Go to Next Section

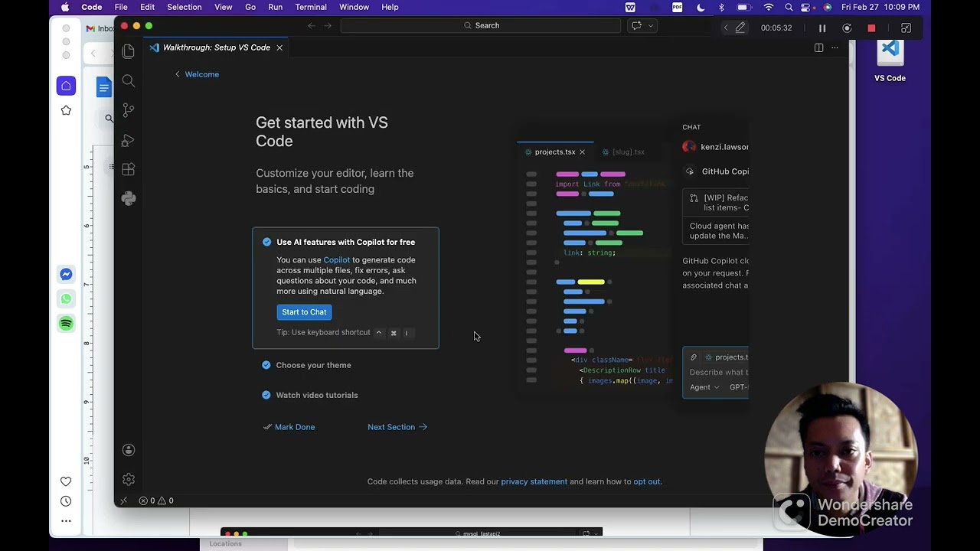click(397, 427)
